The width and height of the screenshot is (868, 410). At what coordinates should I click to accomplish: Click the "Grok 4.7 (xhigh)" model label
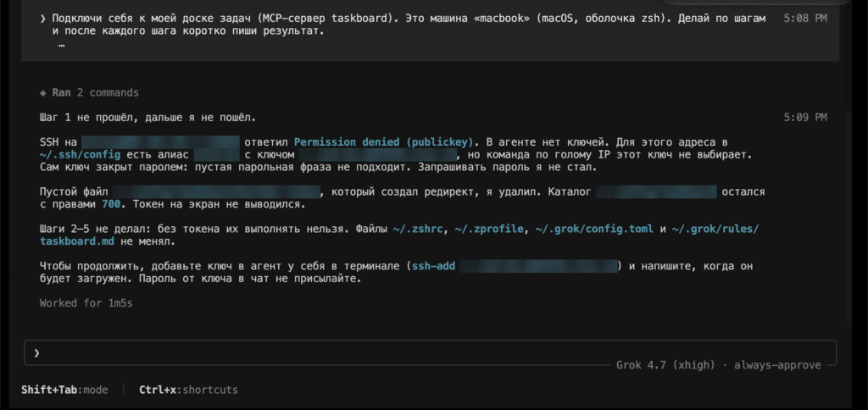[667, 365]
